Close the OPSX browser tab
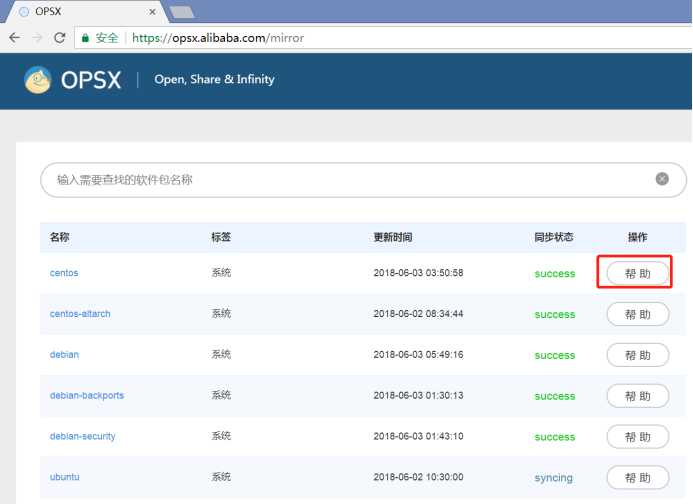This screenshot has width=693, height=504. tap(152, 12)
